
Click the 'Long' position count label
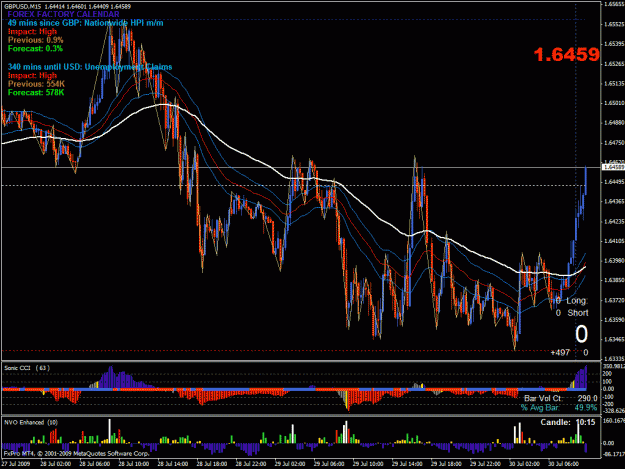point(576,300)
